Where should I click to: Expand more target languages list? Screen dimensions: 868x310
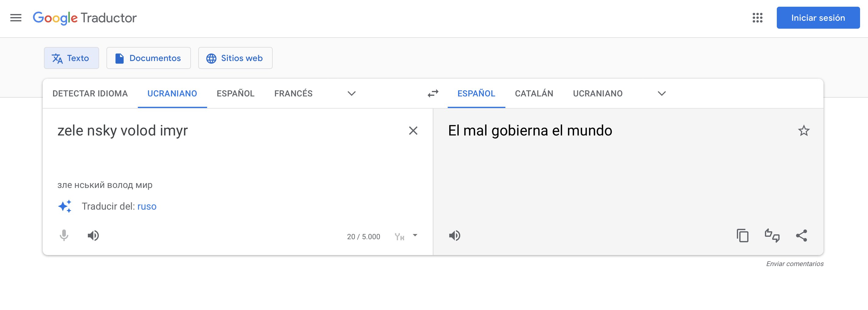coord(662,93)
